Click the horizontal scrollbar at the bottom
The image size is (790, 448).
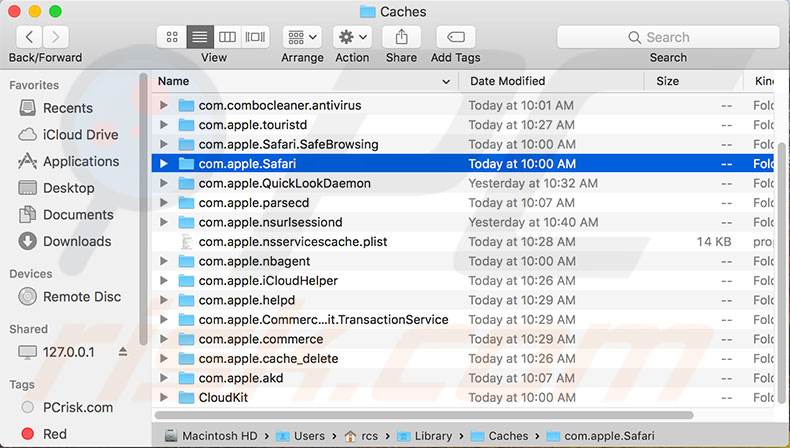click(x=424, y=415)
